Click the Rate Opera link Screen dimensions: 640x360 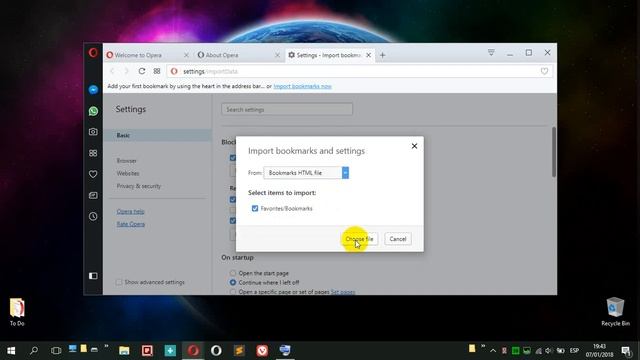pyautogui.click(x=131, y=224)
